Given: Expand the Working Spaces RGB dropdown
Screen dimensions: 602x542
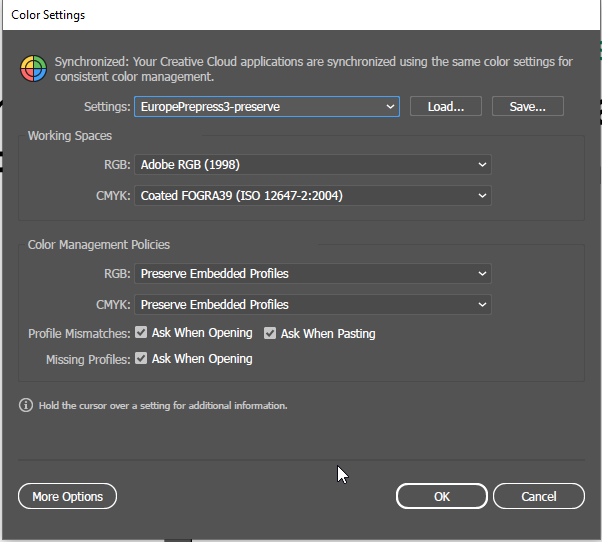Looking at the screenshot, I should [313, 164].
